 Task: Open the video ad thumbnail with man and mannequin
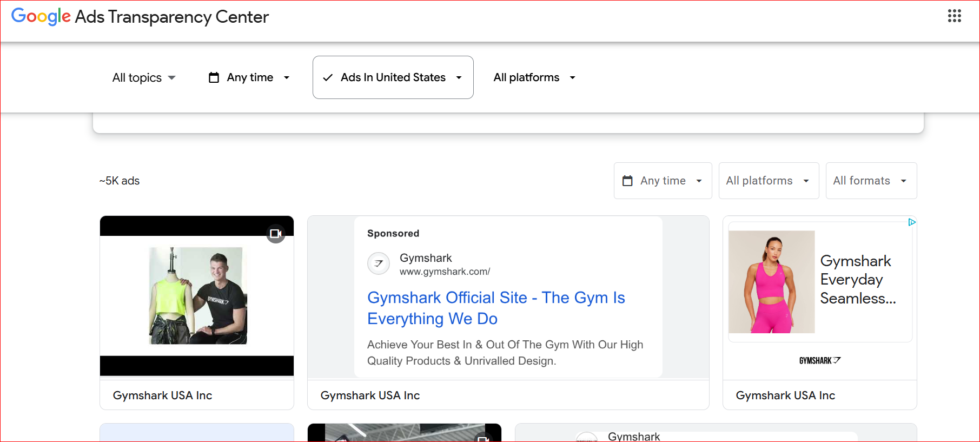coord(197,296)
